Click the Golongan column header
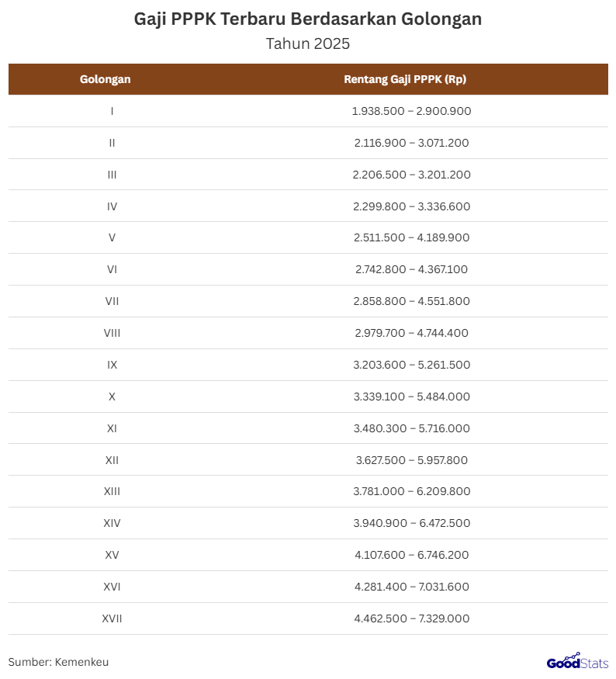Screen dimensions: 616x679 [x=105, y=79]
